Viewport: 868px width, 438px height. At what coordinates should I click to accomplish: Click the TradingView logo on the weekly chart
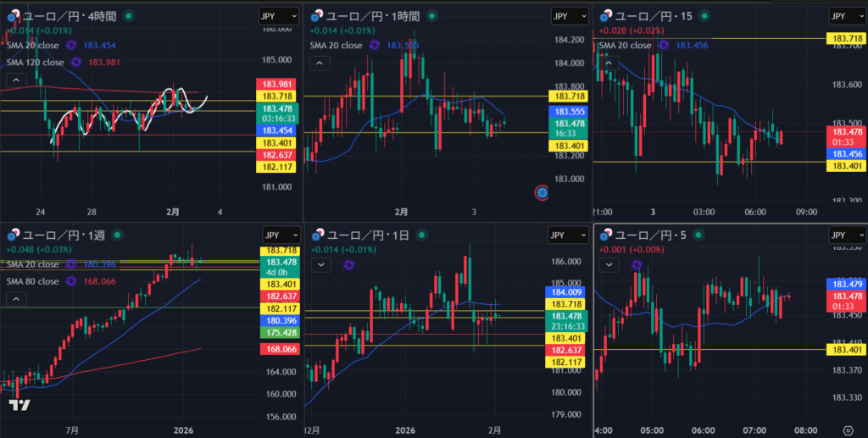tap(20, 405)
